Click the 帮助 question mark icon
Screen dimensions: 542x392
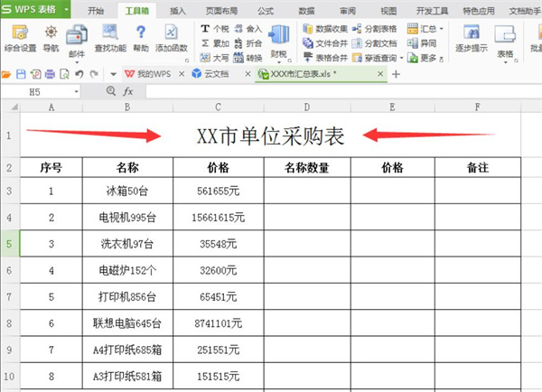141,33
